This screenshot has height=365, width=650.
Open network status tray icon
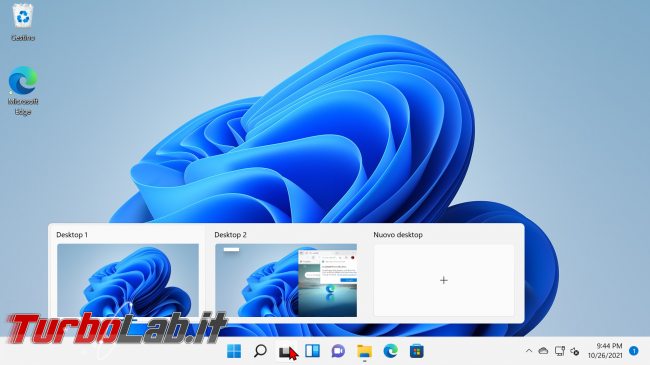pyautogui.click(x=560, y=351)
